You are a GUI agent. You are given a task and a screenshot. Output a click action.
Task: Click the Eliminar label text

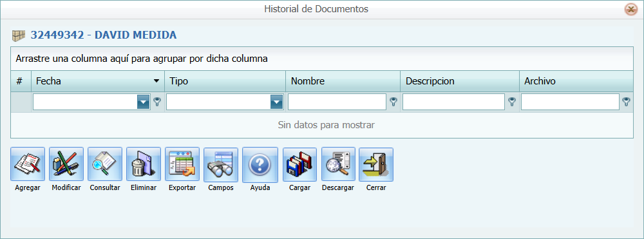[x=144, y=187]
